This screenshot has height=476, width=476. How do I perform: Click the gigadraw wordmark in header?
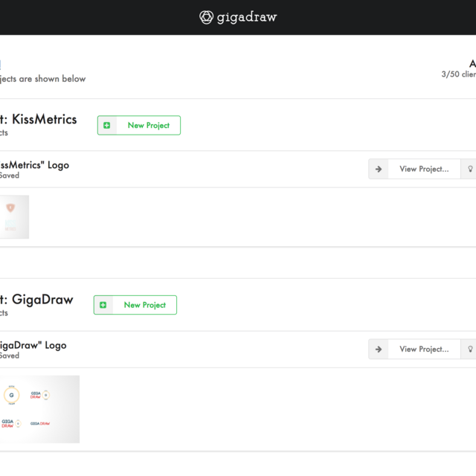(247, 17)
